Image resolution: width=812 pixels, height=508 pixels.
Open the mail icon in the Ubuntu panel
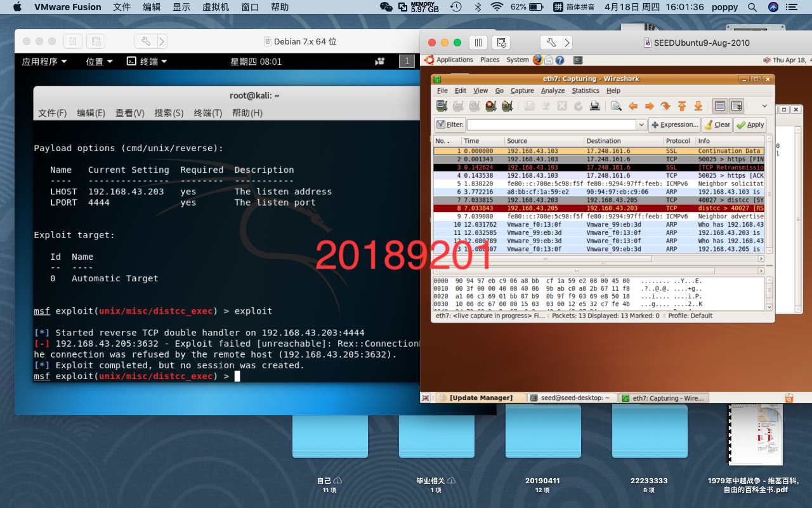pos(549,60)
